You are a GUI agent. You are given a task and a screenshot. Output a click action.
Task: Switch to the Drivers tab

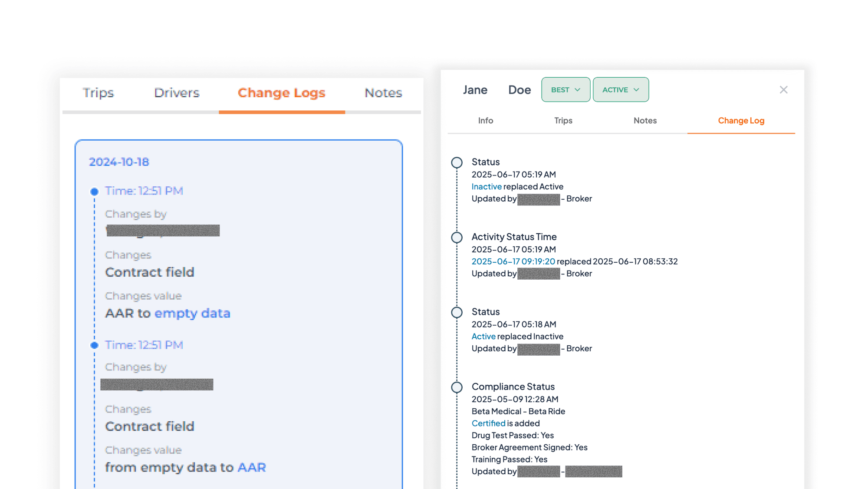click(177, 93)
